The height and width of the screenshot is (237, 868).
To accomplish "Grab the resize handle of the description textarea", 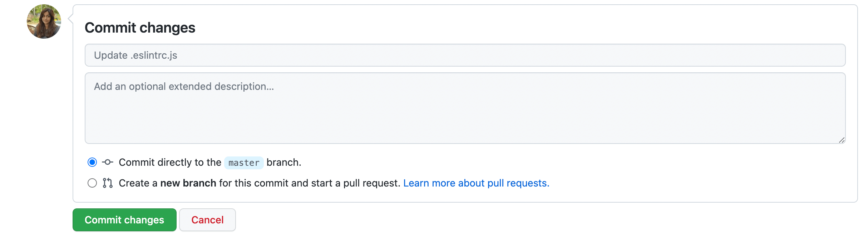I will [842, 140].
